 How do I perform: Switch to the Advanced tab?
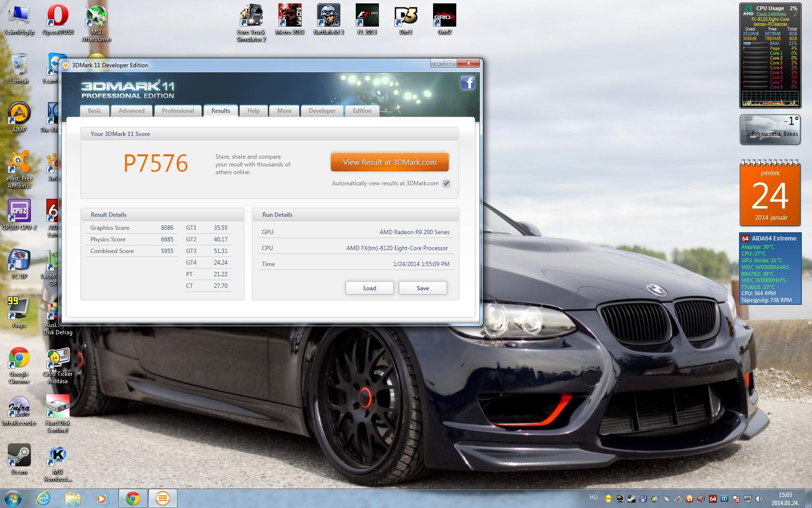[x=131, y=111]
